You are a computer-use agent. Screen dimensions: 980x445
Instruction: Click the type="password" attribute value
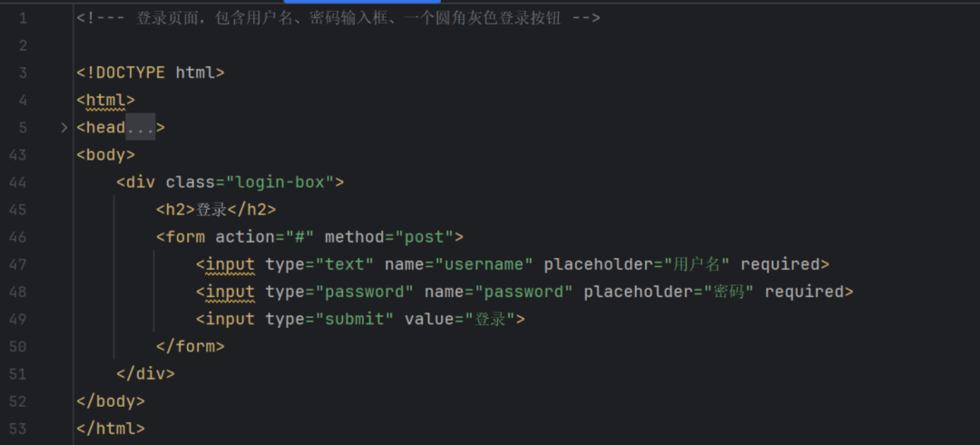(363, 292)
